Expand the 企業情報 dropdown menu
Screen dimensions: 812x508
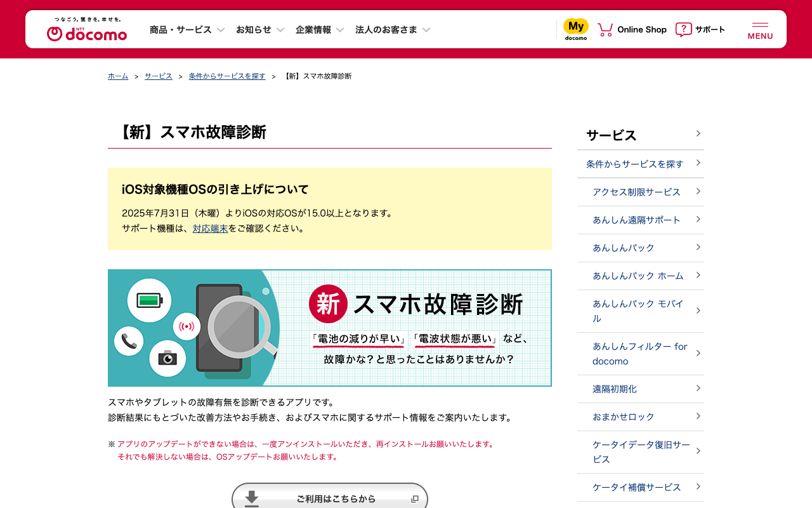point(320,30)
